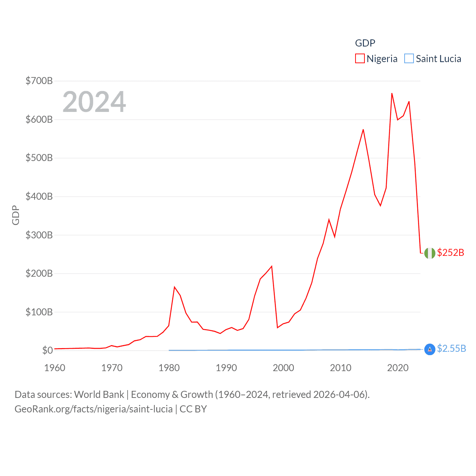The height and width of the screenshot is (476, 476).
Task: Click the Nigeria legend label
Action: pos(382,59)
